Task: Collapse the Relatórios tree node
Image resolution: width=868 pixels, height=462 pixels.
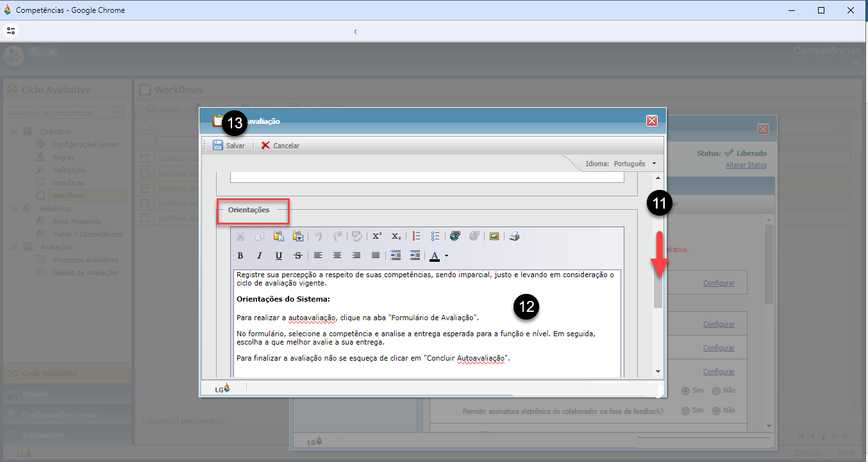Action: coord(13,209)
